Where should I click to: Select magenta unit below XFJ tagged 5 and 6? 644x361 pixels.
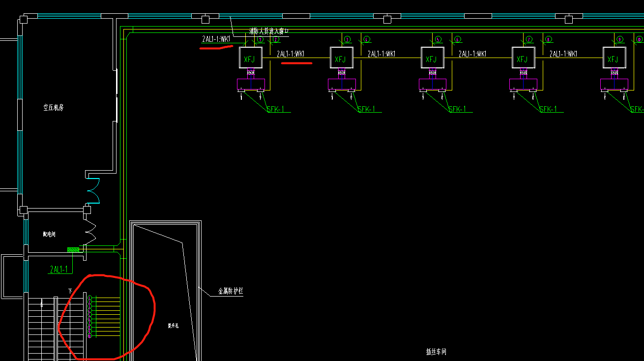click(433, 85)
